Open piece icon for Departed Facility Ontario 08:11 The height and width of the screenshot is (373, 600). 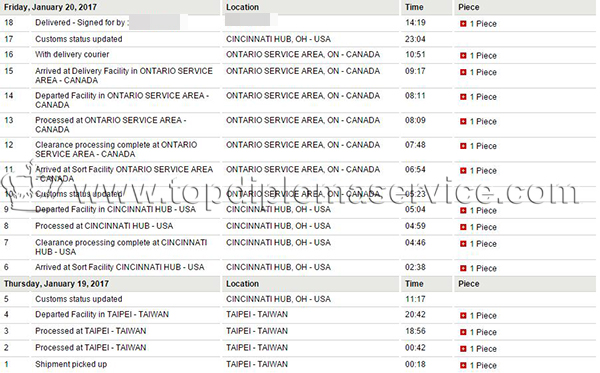(463, 97)
